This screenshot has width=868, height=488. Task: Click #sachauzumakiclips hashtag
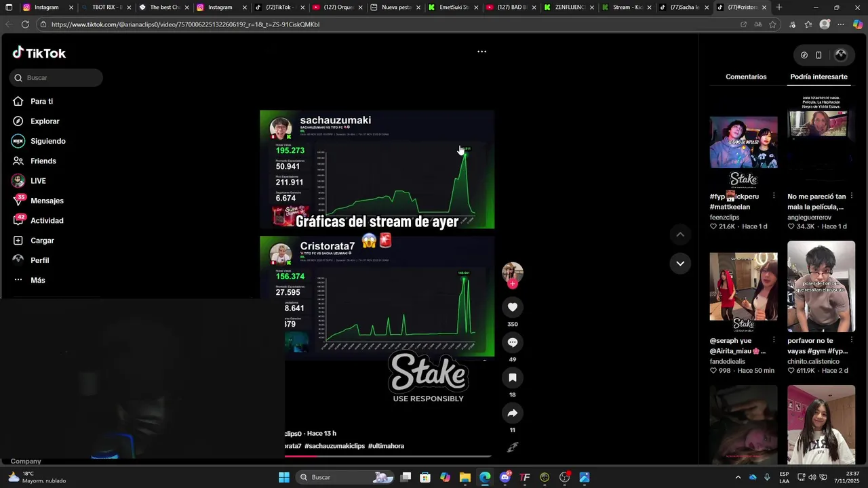334,446
